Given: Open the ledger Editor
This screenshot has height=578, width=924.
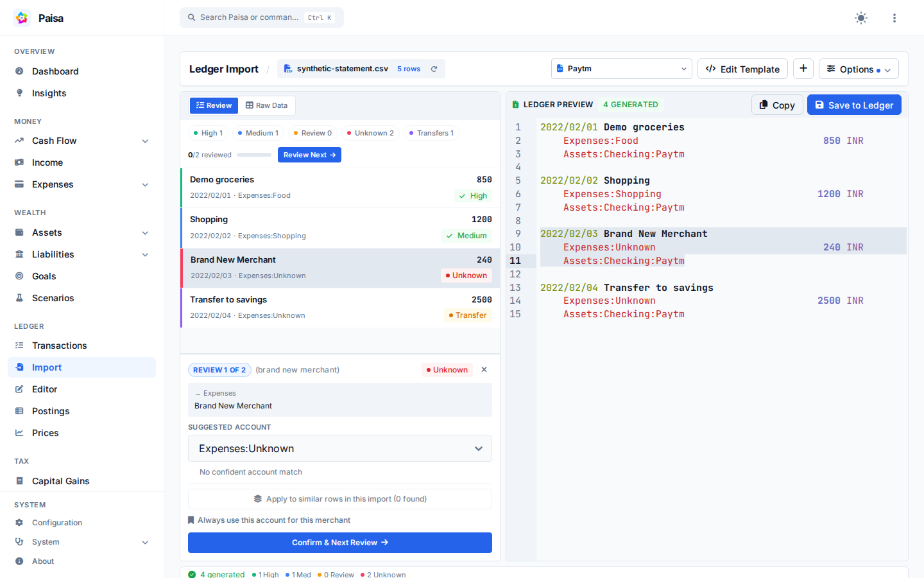Looking at the screenshot, I should 81,389.
